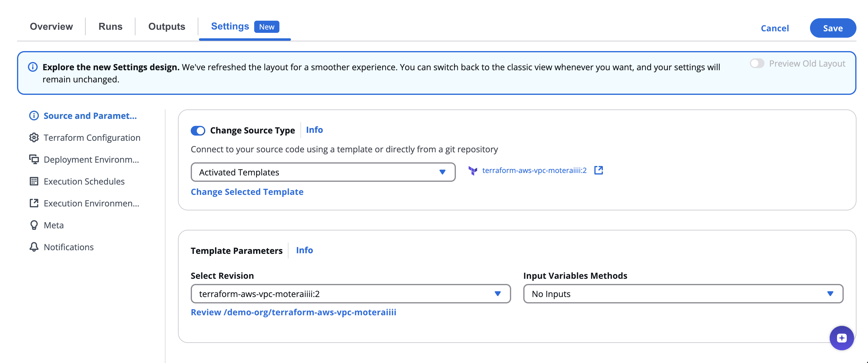Image resolution: width=868 pixels, height=363 pixels.
Task: Click the Terraform logo next to the repository link
Action: 473,171
